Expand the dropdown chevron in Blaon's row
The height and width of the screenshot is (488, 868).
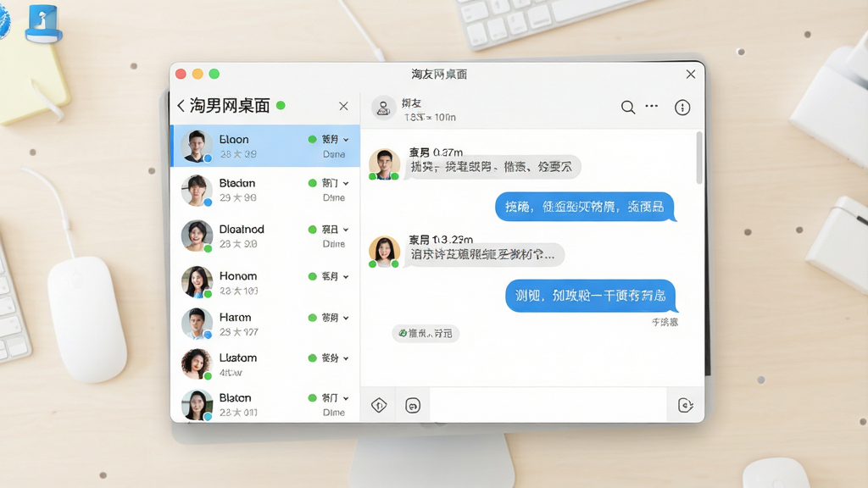[x=346, y=140]
